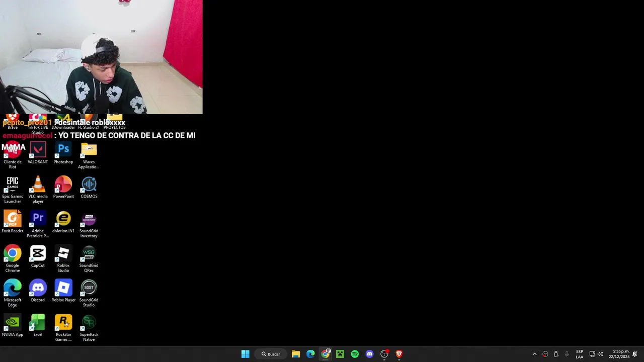Select the Foxit Reader shortcut
Image resolution: width=644 pixels, height=362 pixels.
pyautogui.click(x=13, y=222)
